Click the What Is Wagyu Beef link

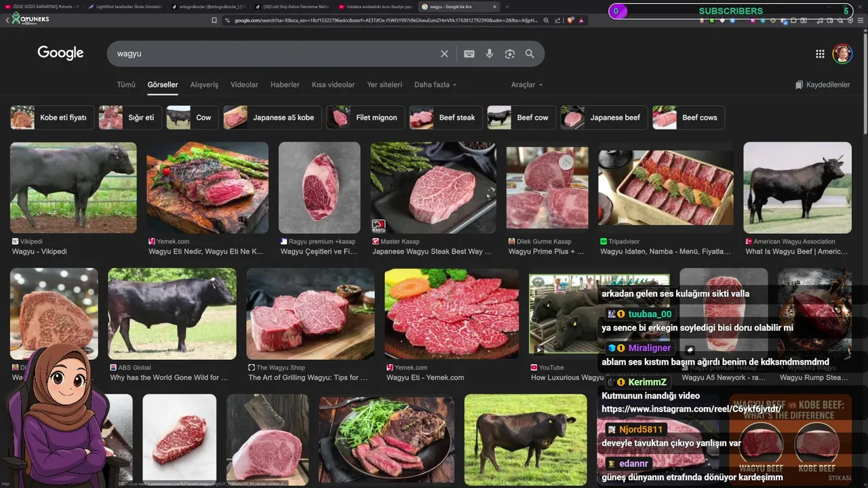coord(797,251)
